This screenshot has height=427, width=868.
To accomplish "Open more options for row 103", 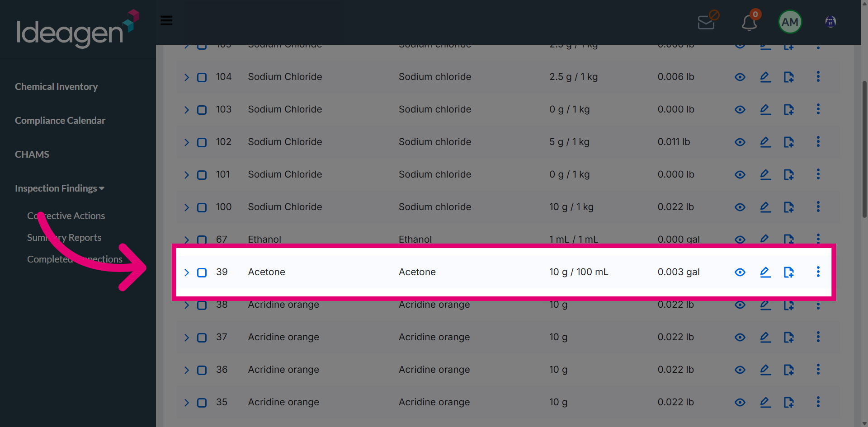I will 818,109.
